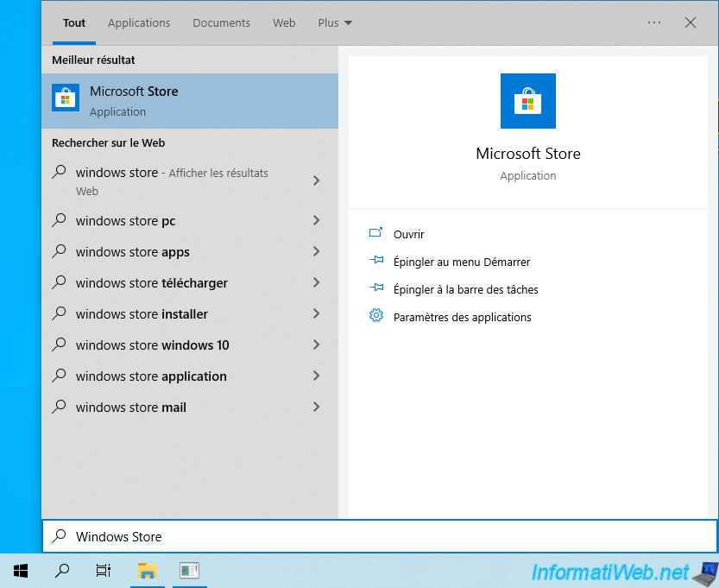This screenshot has width=719, height=588.
Task: Click the magnifier icon beside 'Afficher les résultats Web'
Action: (60, 172)
